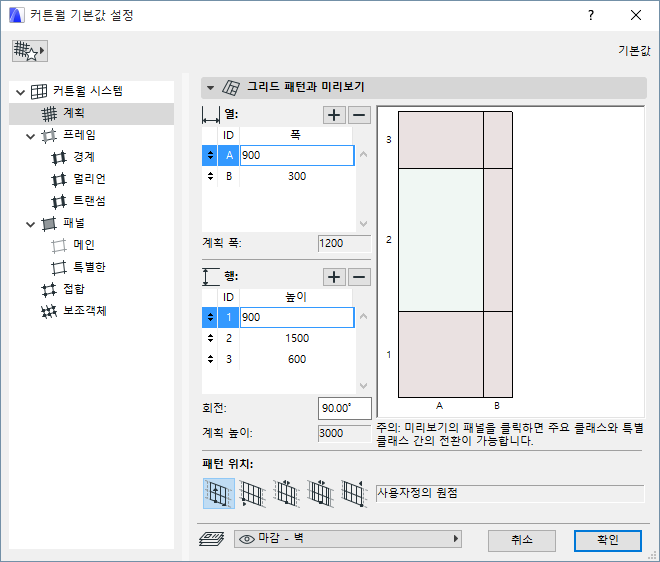660x562 pixels.
Task: Collapse the 패널 tree branch
Action: point(30,224)
